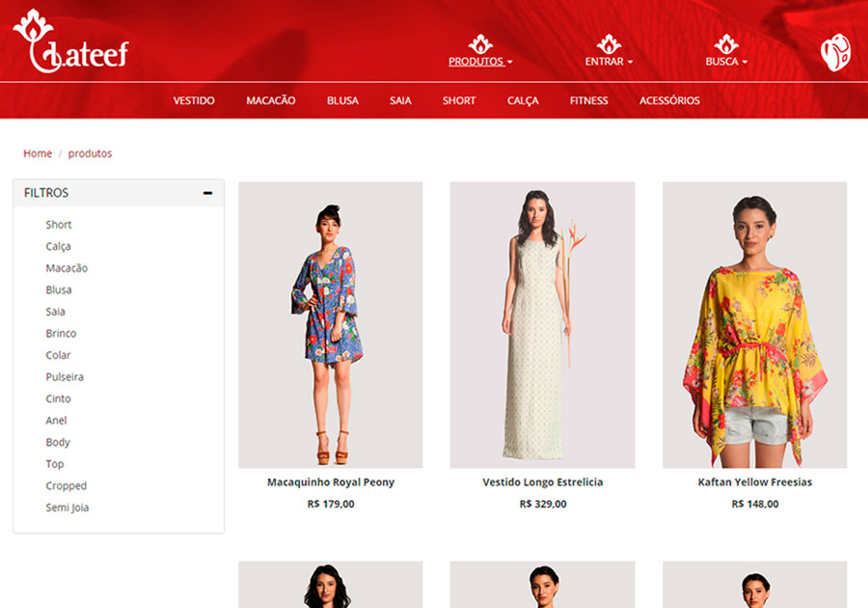Filter by Semi Joia in sidebar

(67, 508)
